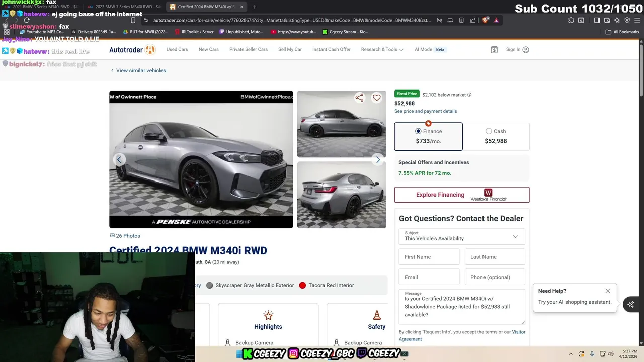
Task: Expand the Research & Tools menu
Action: 382,50
